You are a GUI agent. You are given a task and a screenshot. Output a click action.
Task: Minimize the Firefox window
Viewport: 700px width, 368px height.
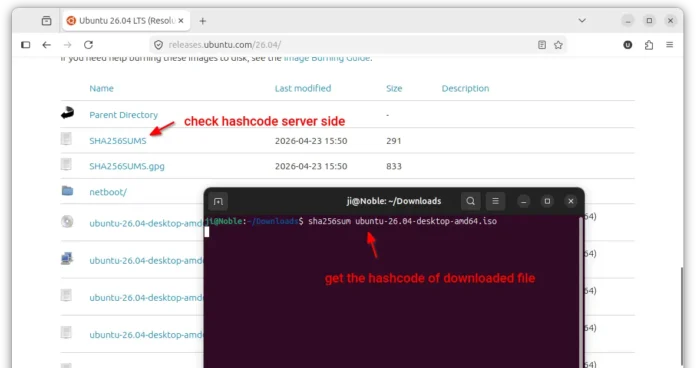(628, 21)
